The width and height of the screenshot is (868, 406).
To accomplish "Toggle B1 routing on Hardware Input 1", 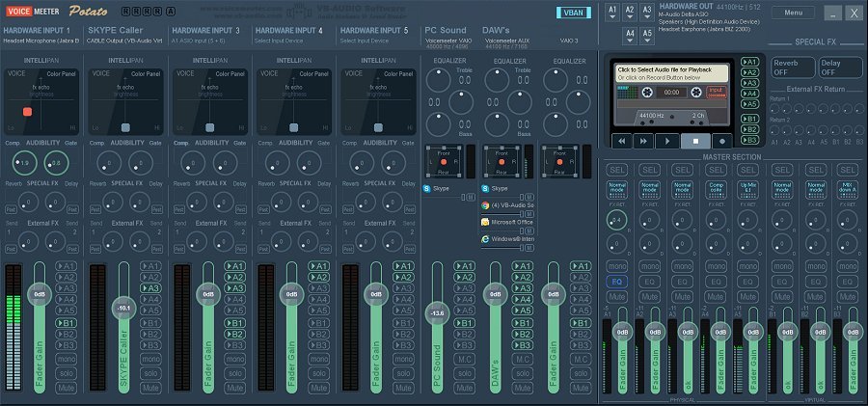I will (x=66, y=323).
